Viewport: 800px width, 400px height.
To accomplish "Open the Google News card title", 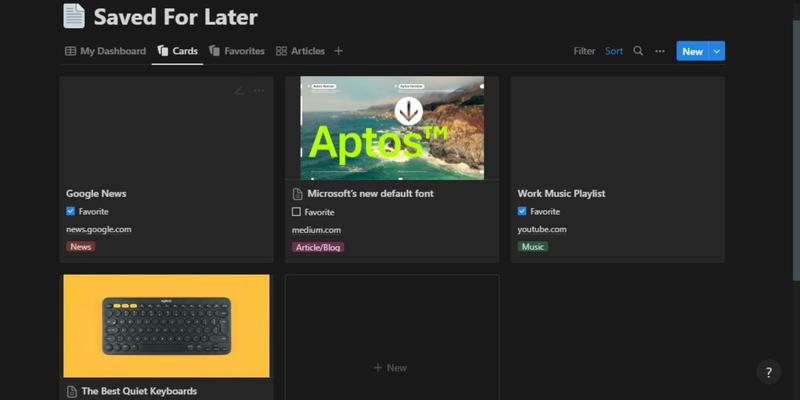I will [x=96, y=193].
